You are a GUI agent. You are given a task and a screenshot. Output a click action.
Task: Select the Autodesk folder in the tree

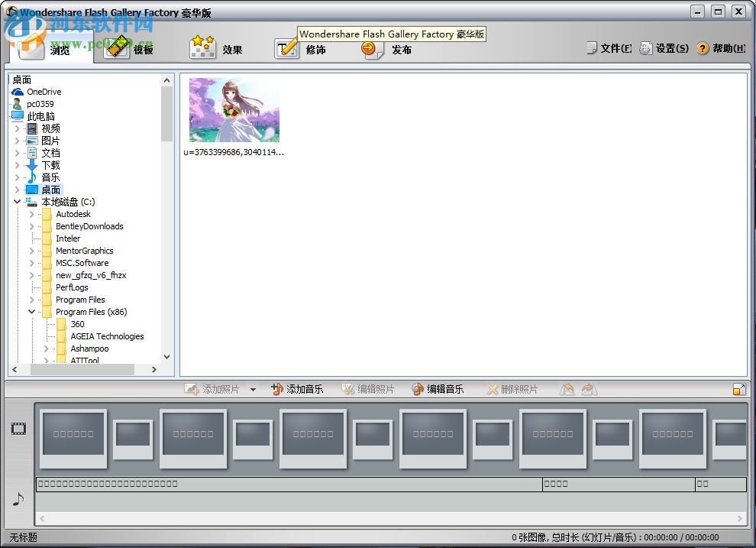(73, 214)
